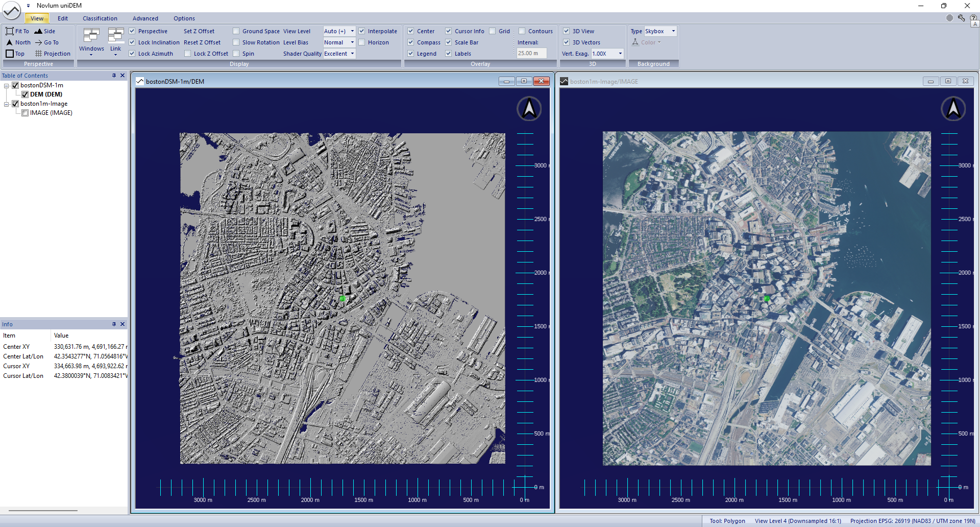Turn on the Grid overlay

point(493,31)
